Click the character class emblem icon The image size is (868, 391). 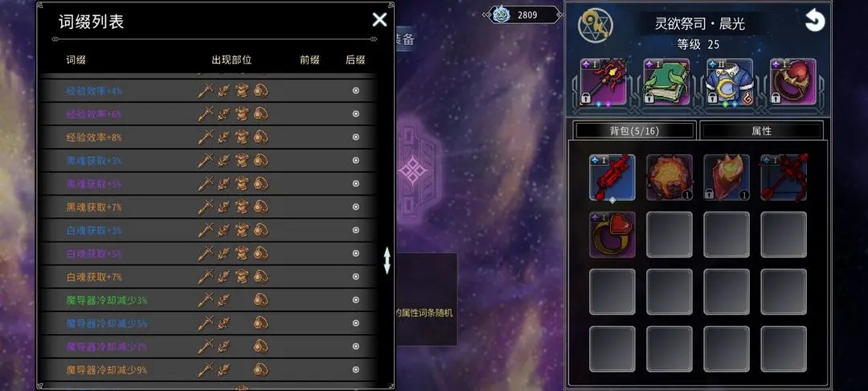[595, 26]
